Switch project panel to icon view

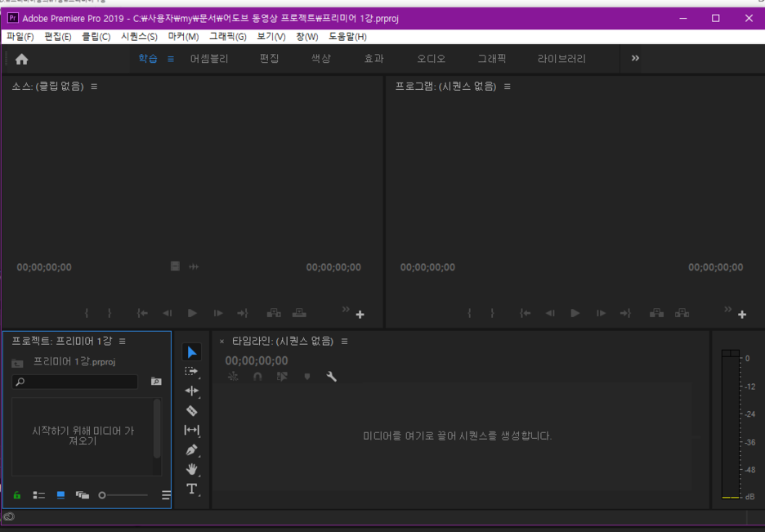pos(60,495)
